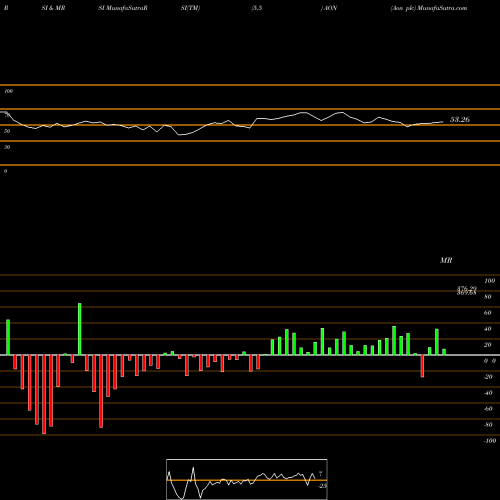Click the 'SI & MR' header text
Image resolution: width=500 pixels, height=500 pixels.
click(x=53, y=8)
